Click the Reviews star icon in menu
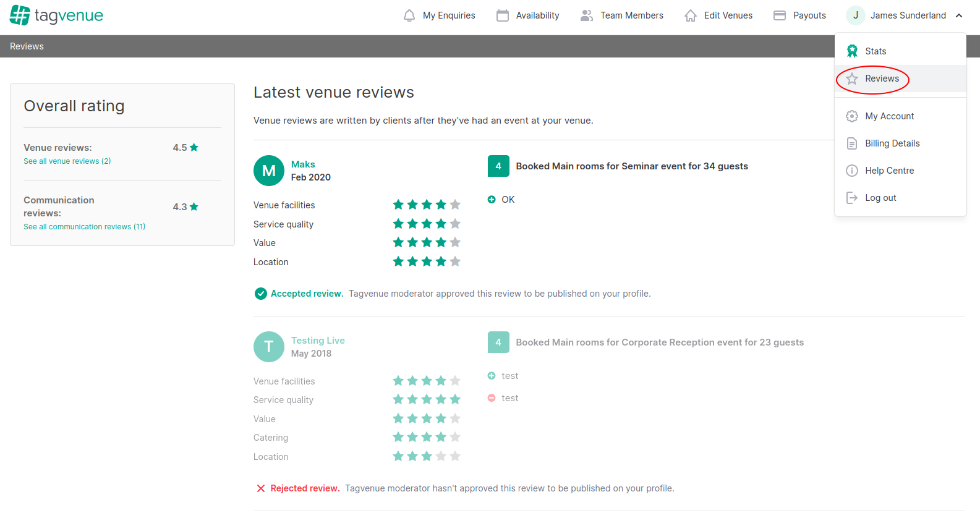 click(852, 79)
